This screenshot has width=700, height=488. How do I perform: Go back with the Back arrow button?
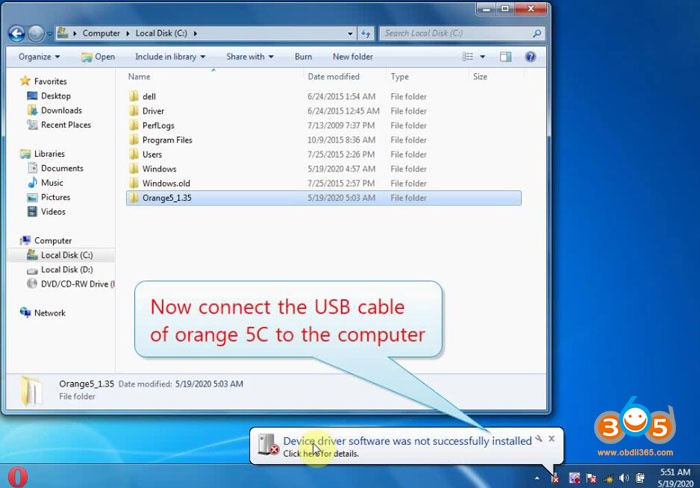coord(17,33)
